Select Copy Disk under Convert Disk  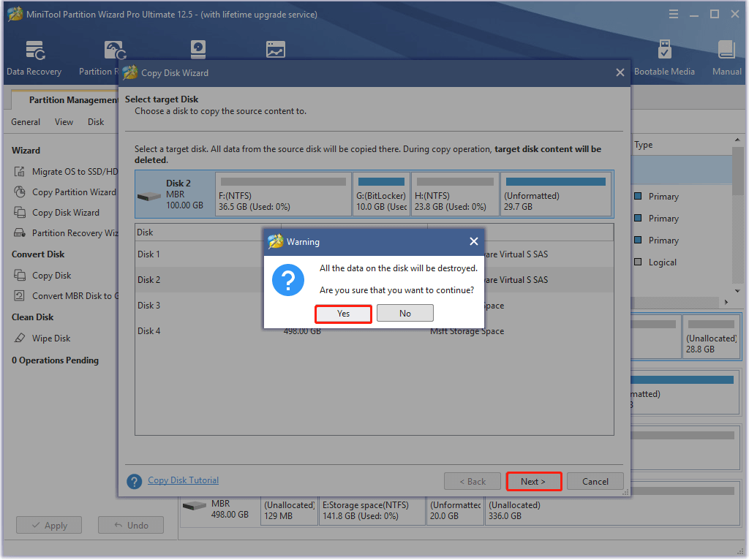[x=52, y=276]
